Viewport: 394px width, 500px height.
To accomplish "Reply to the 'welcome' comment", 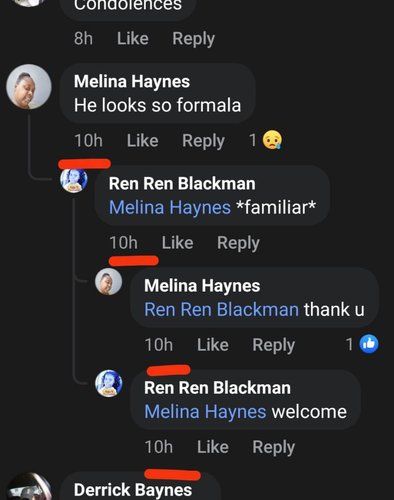I will click(274, 447).
